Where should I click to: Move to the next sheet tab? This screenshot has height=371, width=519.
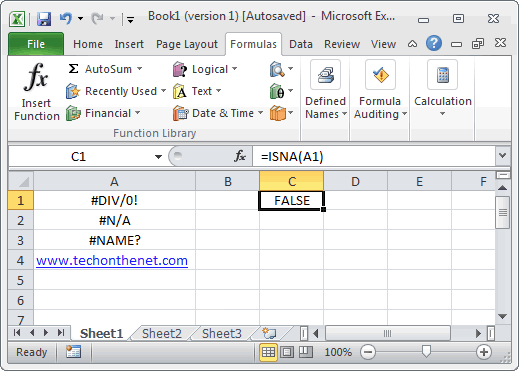pyautogui.click(x=46, y=333)
